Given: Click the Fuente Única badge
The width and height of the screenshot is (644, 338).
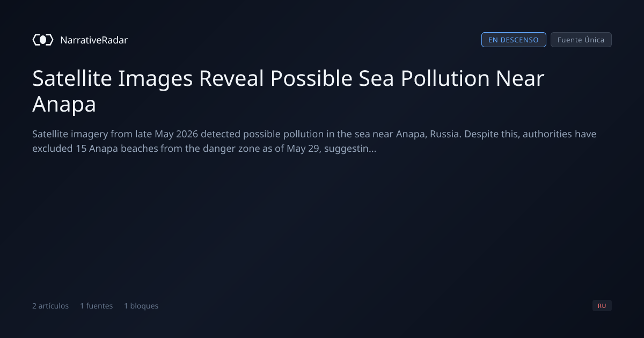Looking at the screenshot, I should [x=581, y=40].
